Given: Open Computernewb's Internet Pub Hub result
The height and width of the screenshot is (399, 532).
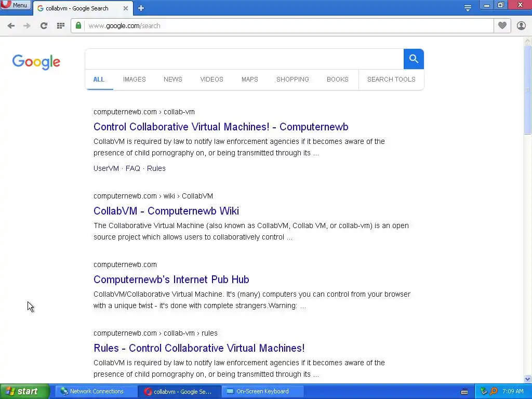Looking at the screenshot, I should pyautogui.click(x=171, y=280).
